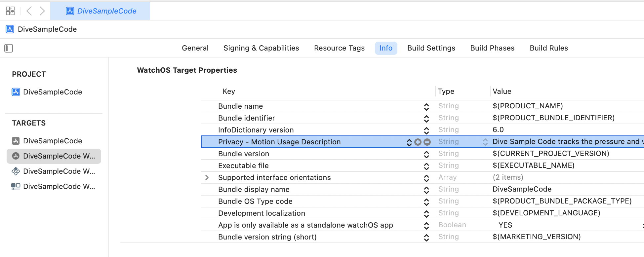Select the first DiveSampleCode app target
This screenshot has height=257, width=644.
tap(52, 141)
